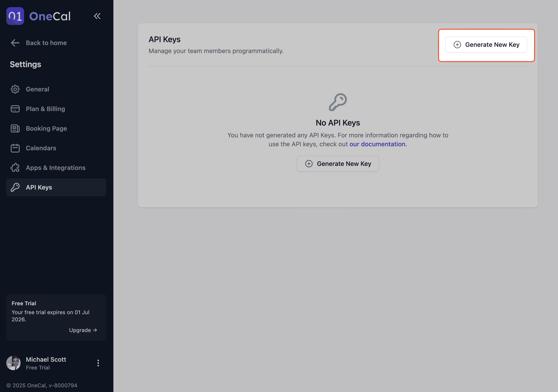Open our documentation link

click(377, 144)
